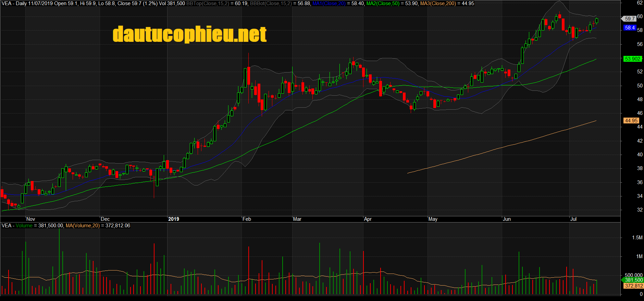
Task: Click the orange 372,812 volume average tag
Action: [633, 286]
